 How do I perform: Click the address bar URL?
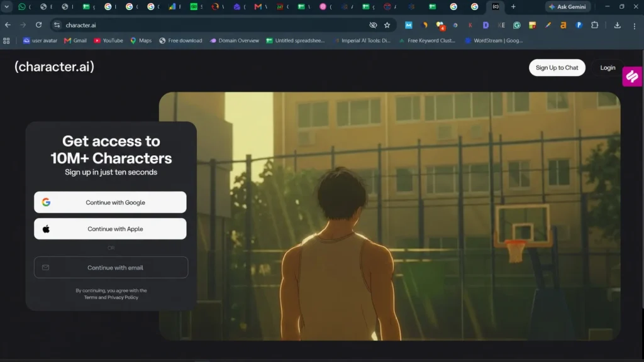[x=81, y=25]
